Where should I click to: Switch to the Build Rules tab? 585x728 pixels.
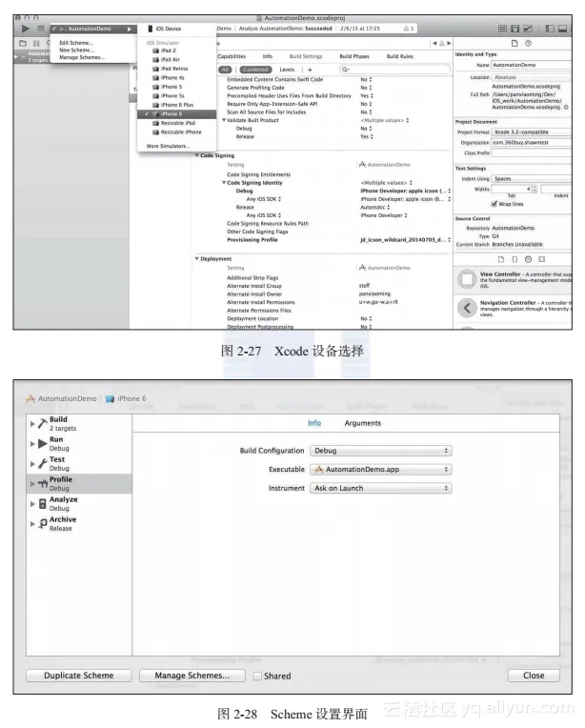click(400, 56)
